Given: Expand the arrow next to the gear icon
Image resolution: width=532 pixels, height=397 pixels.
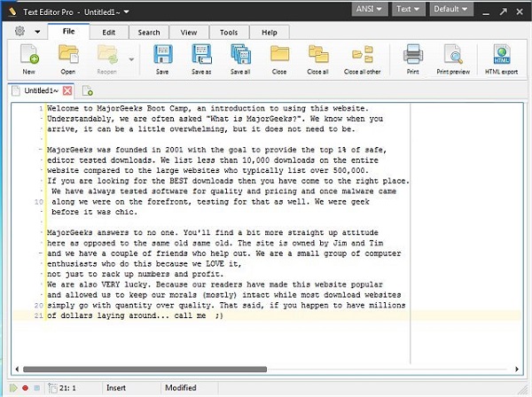Looking at the screenshot, I should click(x=37, y=32).
